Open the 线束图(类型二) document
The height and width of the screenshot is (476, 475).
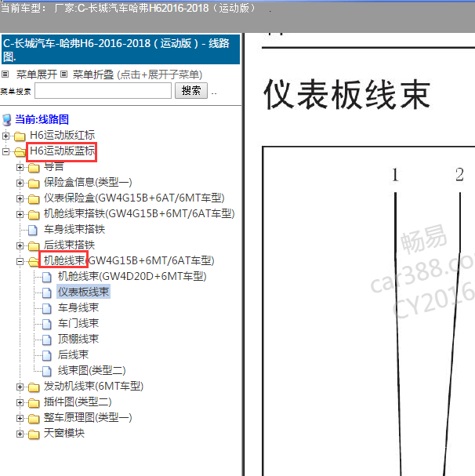(x=92, y=370)
